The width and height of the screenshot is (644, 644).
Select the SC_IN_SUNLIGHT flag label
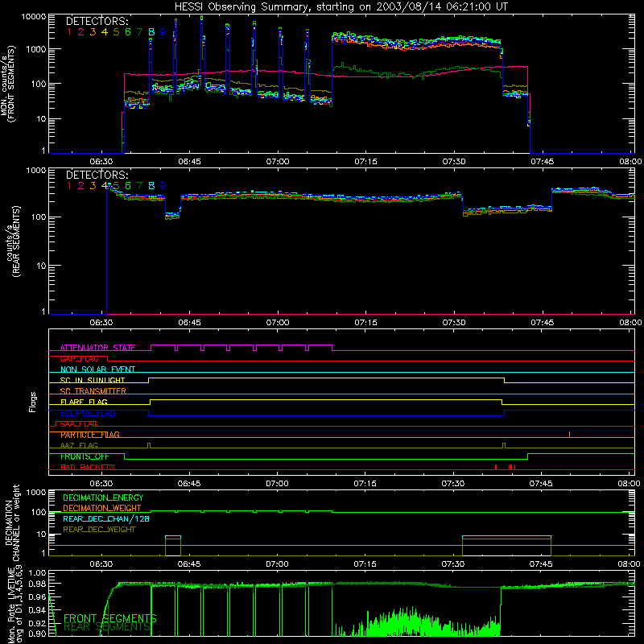pos(93,380)
